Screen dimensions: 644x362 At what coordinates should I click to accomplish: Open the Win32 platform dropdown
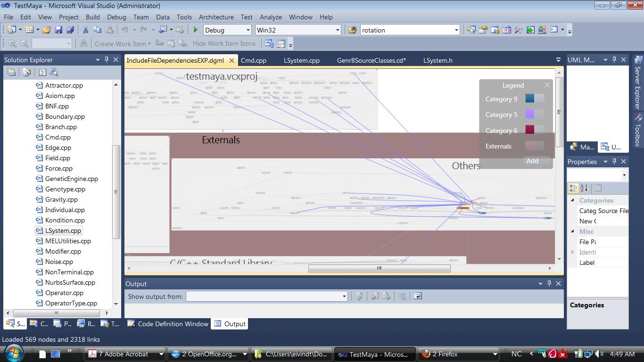click(338, 30)
